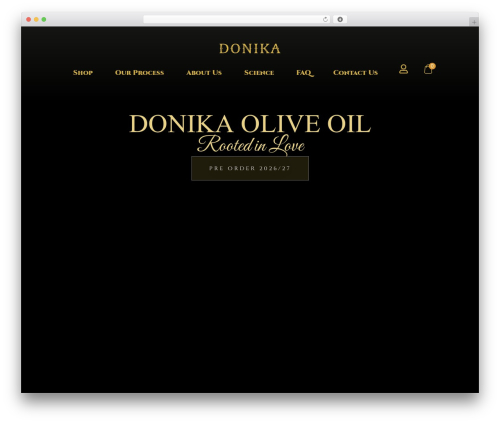Open a new tab with plus button
This screenshot has height=423, width=500.
(x=474, y=22)
